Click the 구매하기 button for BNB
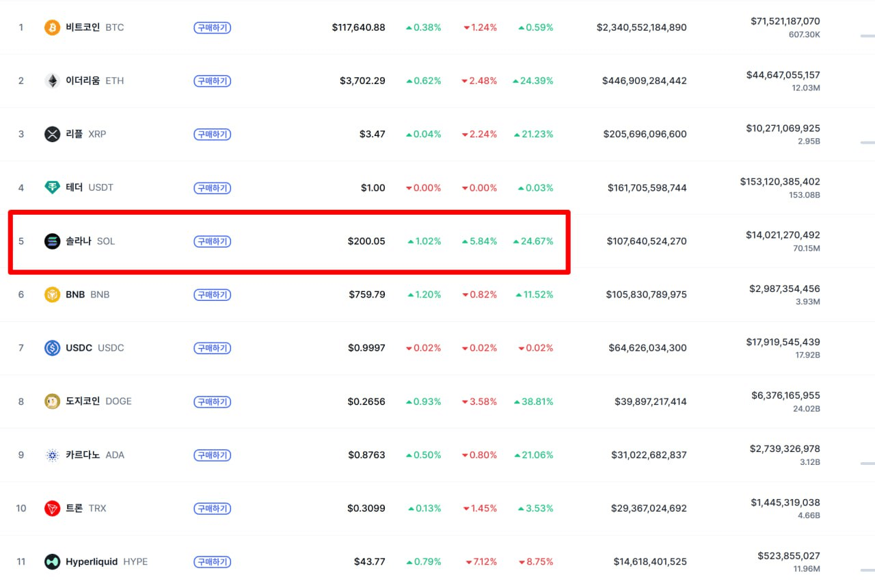This screenshot has height=588, width=875. click(x=213, y=295)
